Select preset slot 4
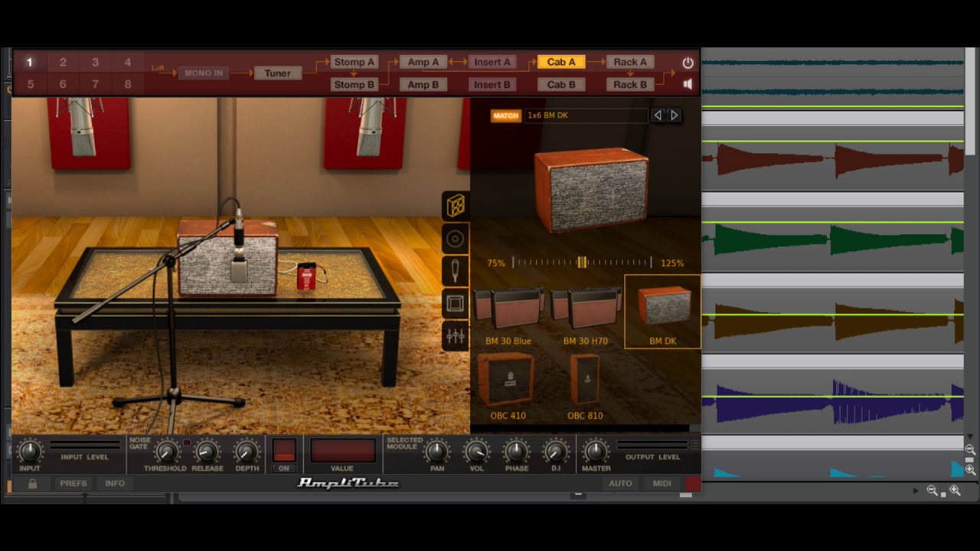This screenshot has width=980, height=551. [127, 62]
